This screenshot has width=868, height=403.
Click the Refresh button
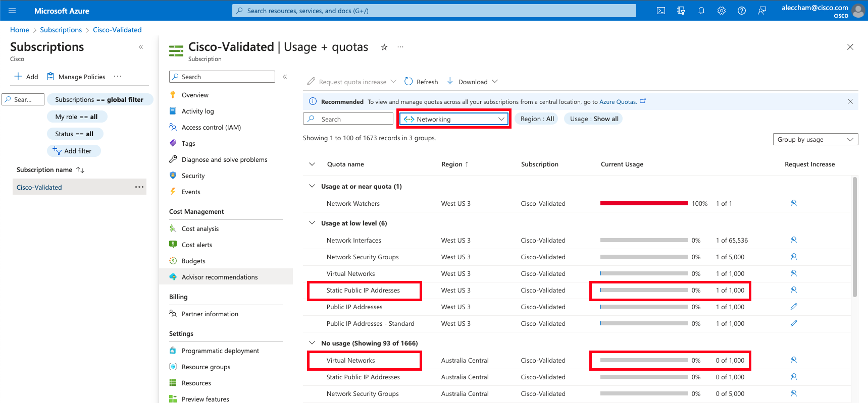pyautogui.click(x=421, y=82)
